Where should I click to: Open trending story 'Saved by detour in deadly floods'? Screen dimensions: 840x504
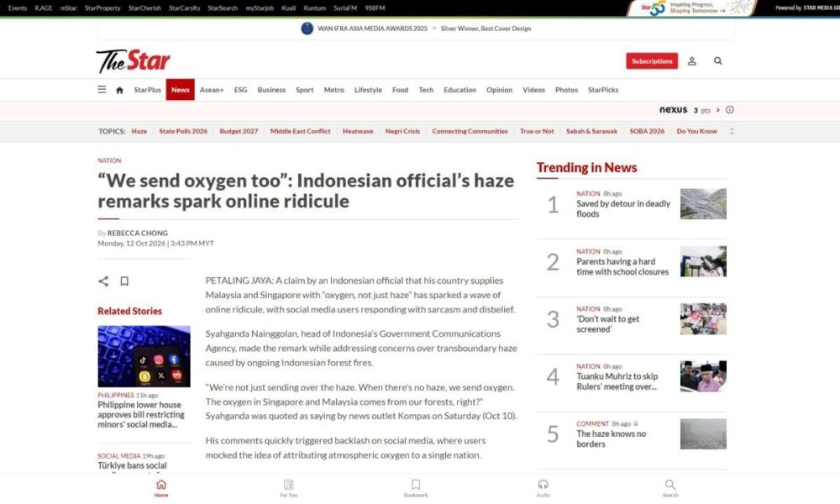623,209
